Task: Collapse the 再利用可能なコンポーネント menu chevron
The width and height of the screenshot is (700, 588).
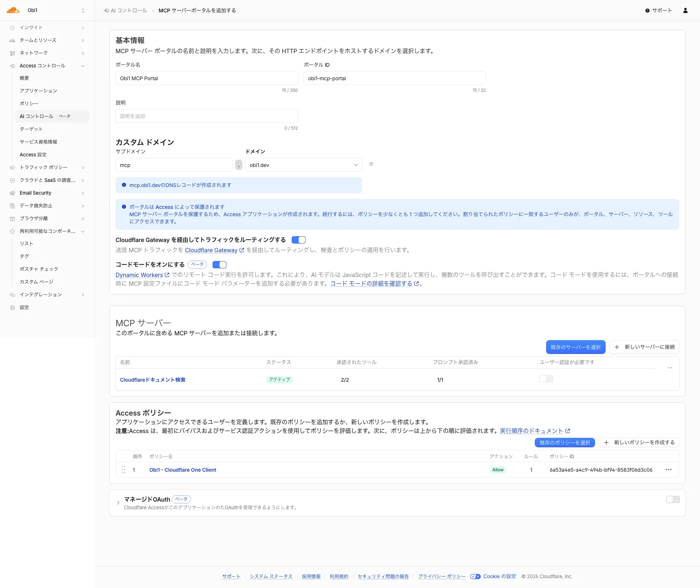Action: pos(83,231)
